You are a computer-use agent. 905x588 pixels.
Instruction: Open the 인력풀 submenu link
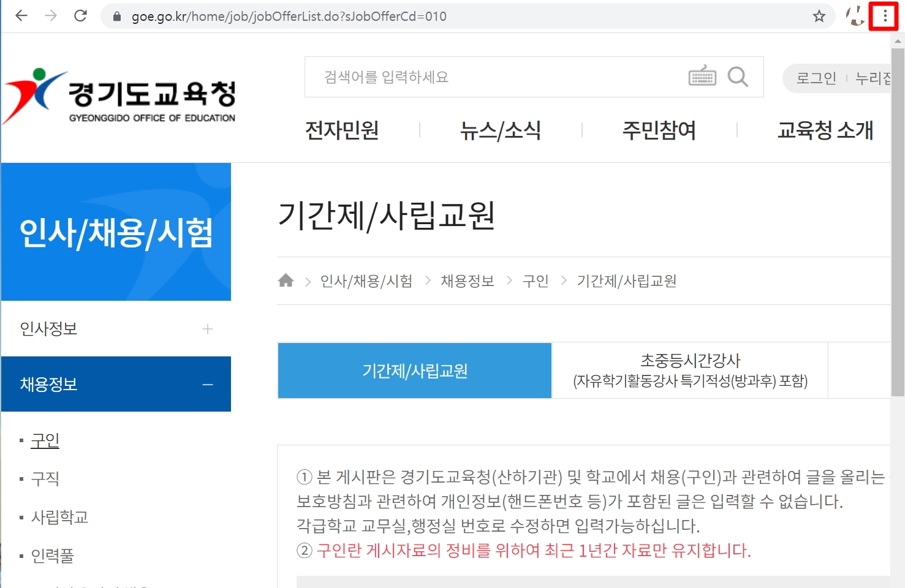pyautogui.click(x=53, y=556)
